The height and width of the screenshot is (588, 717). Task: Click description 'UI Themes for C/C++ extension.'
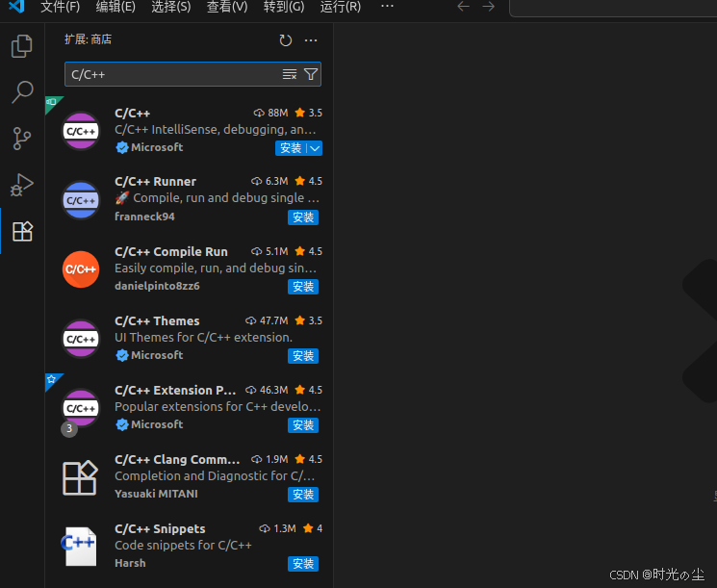[x=203, y=338]
